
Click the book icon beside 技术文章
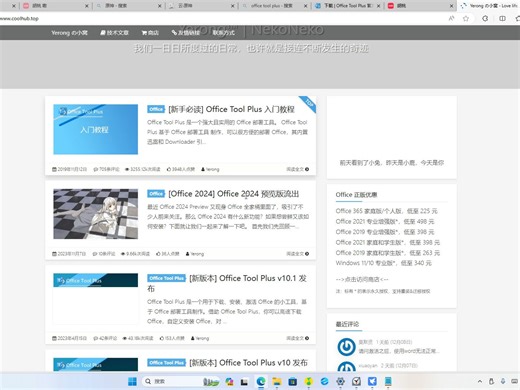(103, 33)
